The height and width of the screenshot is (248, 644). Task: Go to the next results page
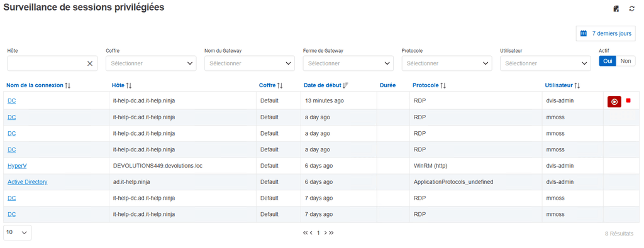point(325,233)
